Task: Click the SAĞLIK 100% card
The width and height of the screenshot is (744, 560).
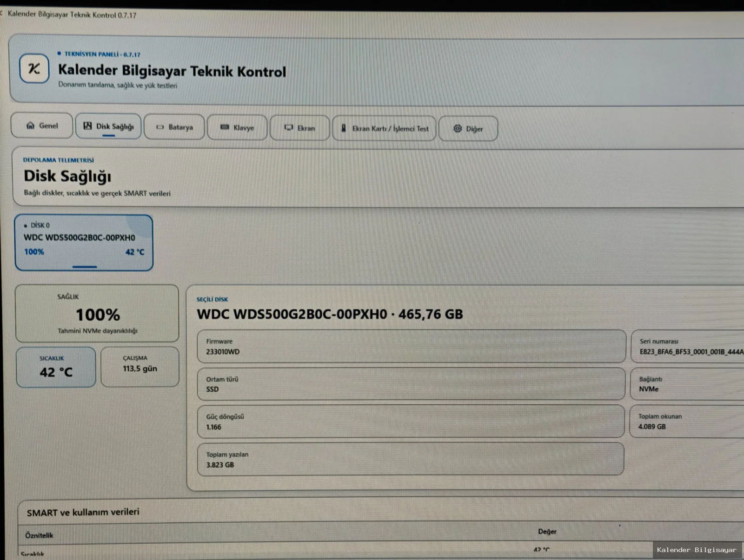Action: (97, 313)
